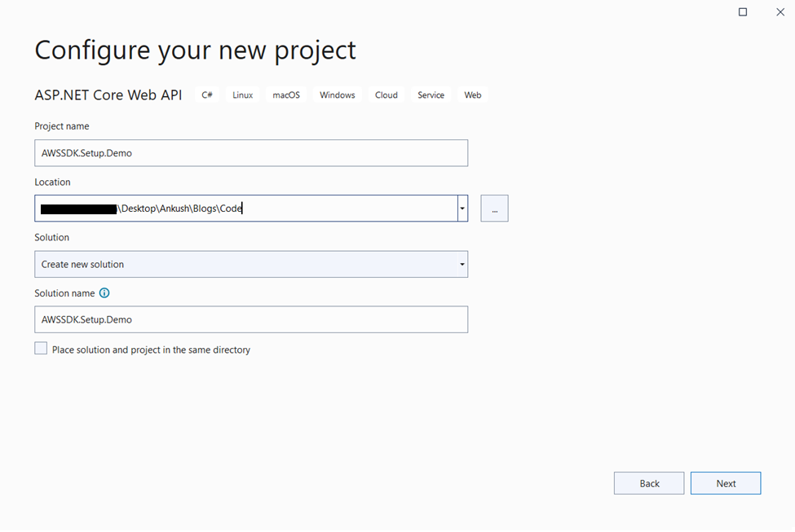Open the Location path dropdown

[x=462, y=208]
